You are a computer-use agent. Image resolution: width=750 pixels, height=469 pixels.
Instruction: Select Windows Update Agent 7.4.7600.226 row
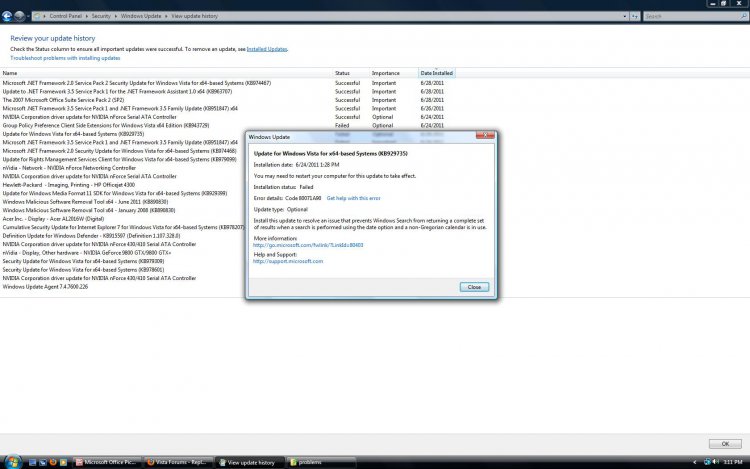coord(45,287)
